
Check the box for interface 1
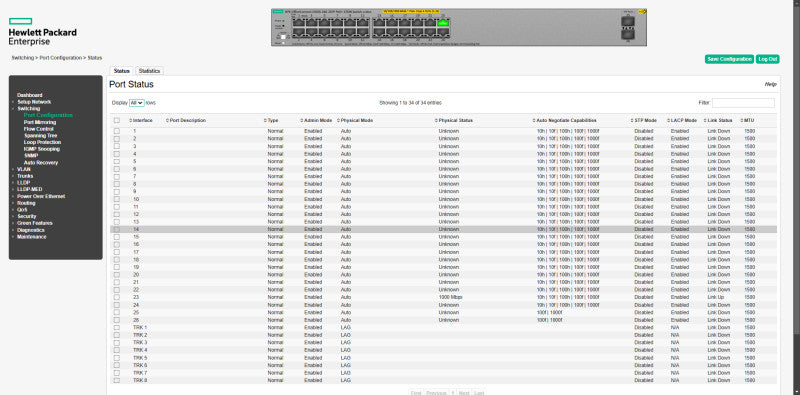pos(117,131)
